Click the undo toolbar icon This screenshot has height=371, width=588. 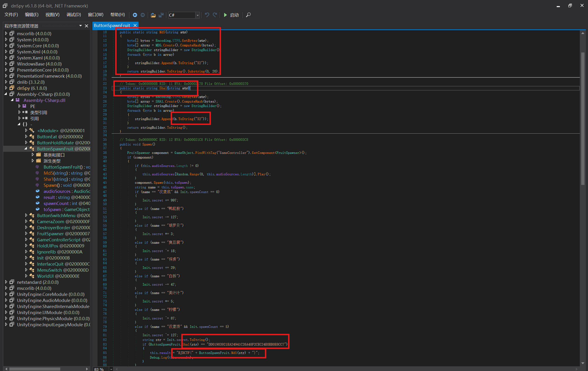pyautogui.click(x=207, y=15)
